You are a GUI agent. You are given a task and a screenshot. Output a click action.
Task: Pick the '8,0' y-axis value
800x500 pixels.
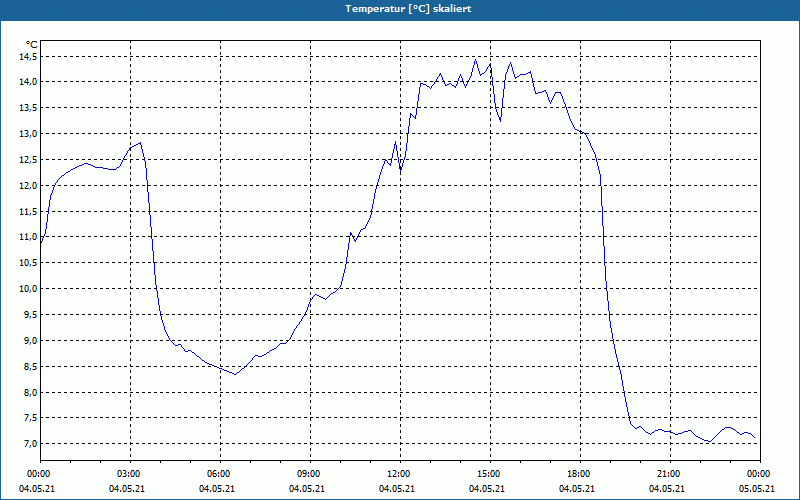(x=30, y=393)
